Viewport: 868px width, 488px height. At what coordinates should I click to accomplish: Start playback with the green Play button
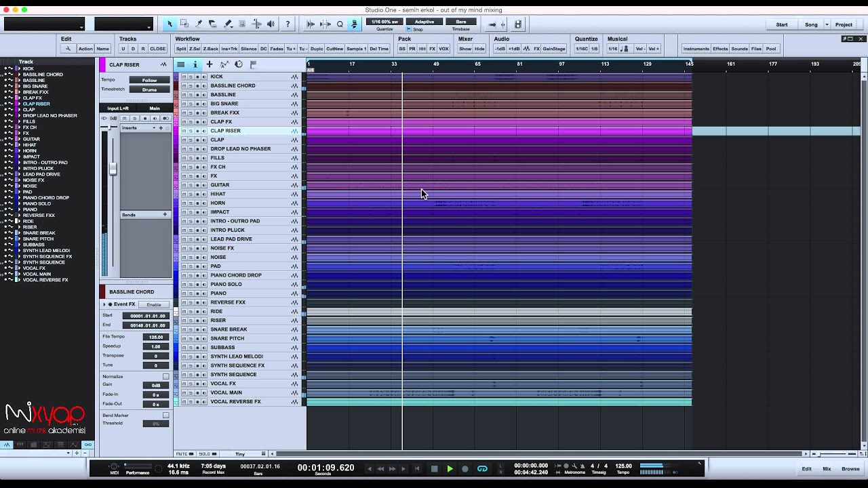450,468
